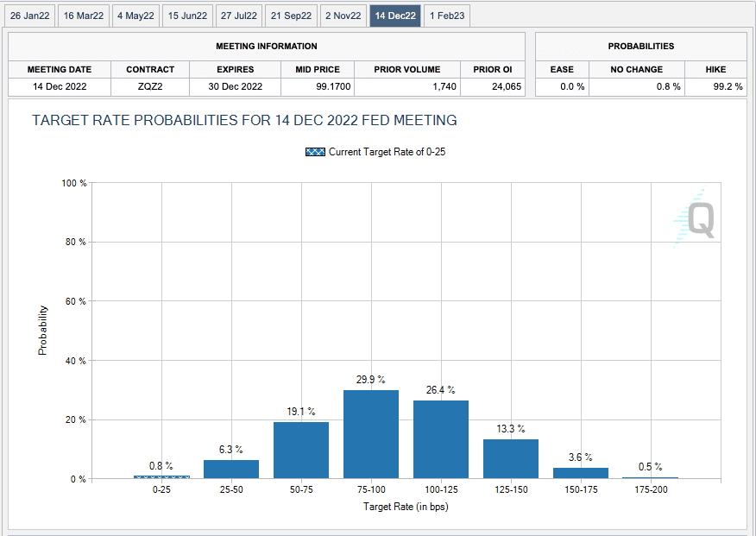Switch to the 21 Sep22 tab
756x536 pixels.
[291, 16]
